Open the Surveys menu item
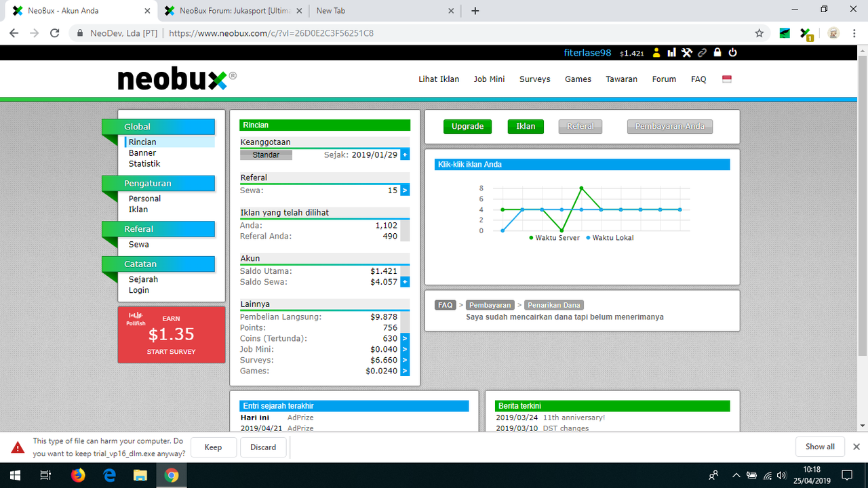 [x=535, y=79]
